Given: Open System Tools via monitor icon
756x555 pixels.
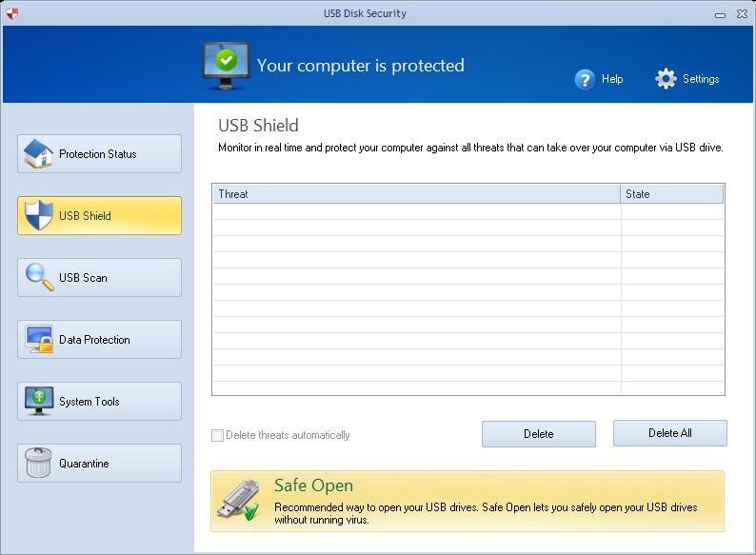Looking at the screenshot, I should pyautogui.click(x=38, y=402).
